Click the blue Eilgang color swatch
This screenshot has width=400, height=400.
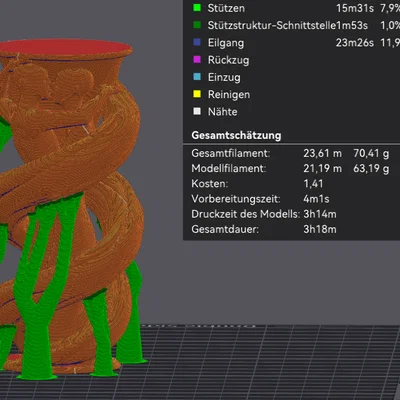197,42
